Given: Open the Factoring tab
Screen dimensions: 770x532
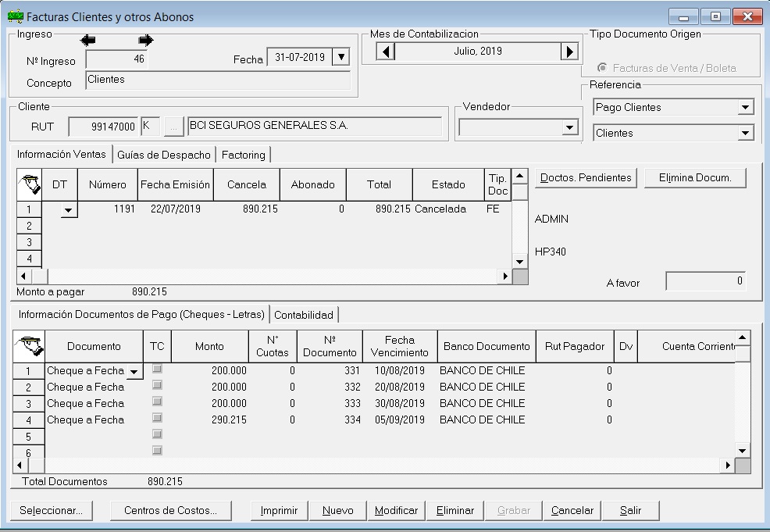Looking at the screenshot, I should (243, 155).
